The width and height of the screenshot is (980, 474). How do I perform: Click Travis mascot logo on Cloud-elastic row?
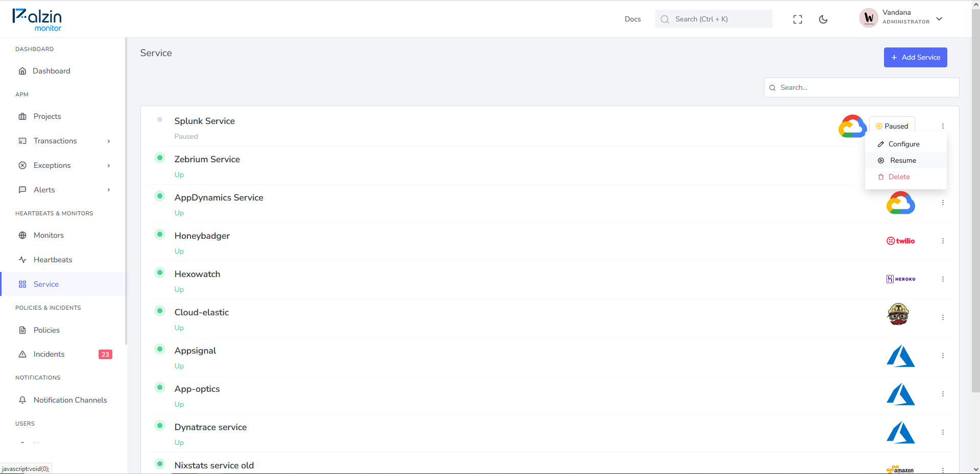click(x=898, y=314)
